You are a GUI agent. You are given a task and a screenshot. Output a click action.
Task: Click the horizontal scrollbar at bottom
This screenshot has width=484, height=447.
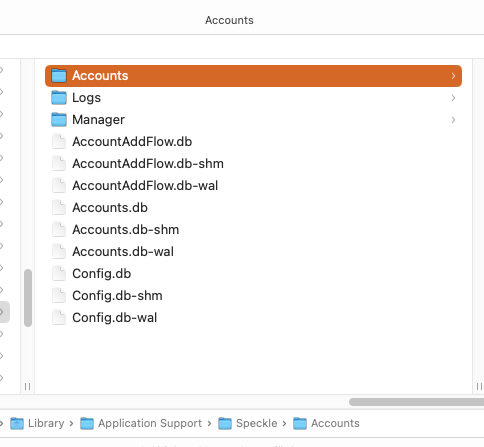(x=416, y=402)
